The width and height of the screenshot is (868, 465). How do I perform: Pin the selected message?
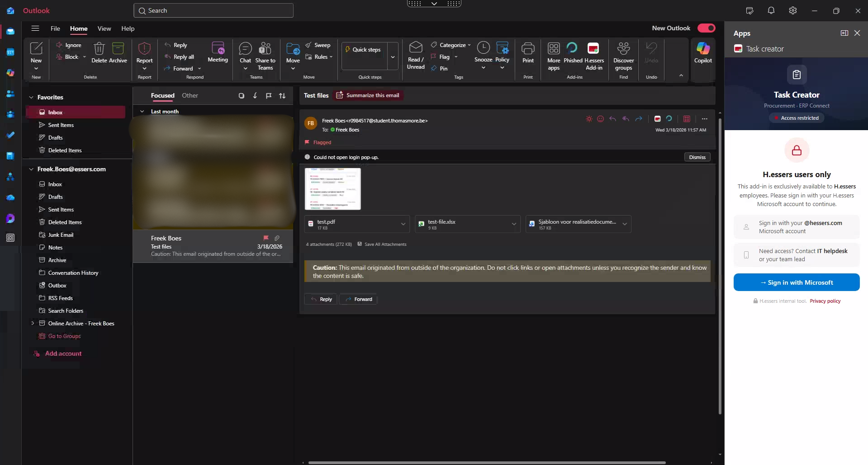(x=439, y=69)
